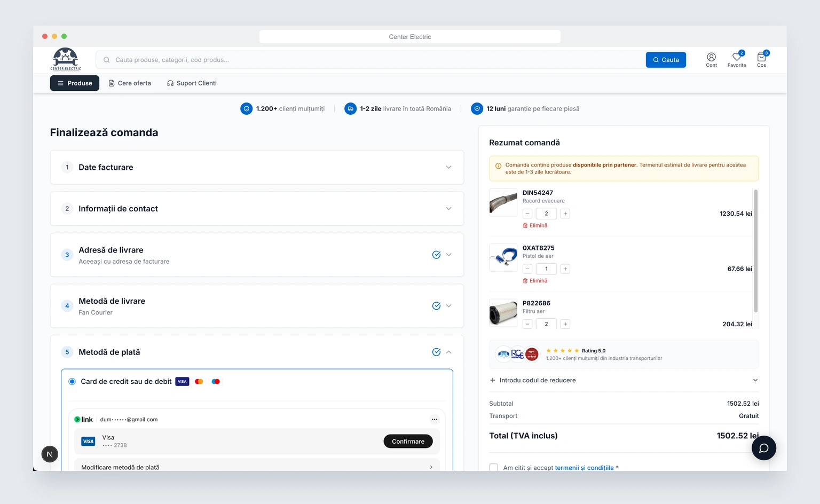Click the Center Electric browser address bar
The width and height of the screenshot is (820, 504).
(410, 37)
